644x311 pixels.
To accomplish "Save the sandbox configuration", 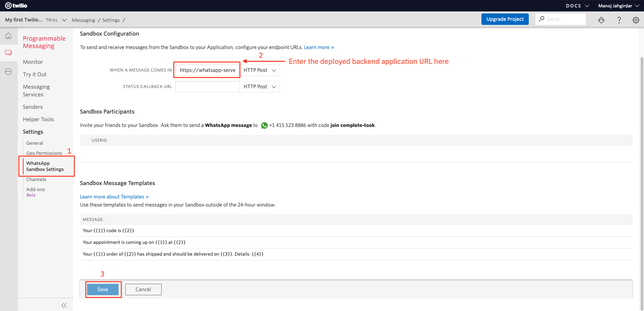I will pyautogui.click(x=102, y=290).
